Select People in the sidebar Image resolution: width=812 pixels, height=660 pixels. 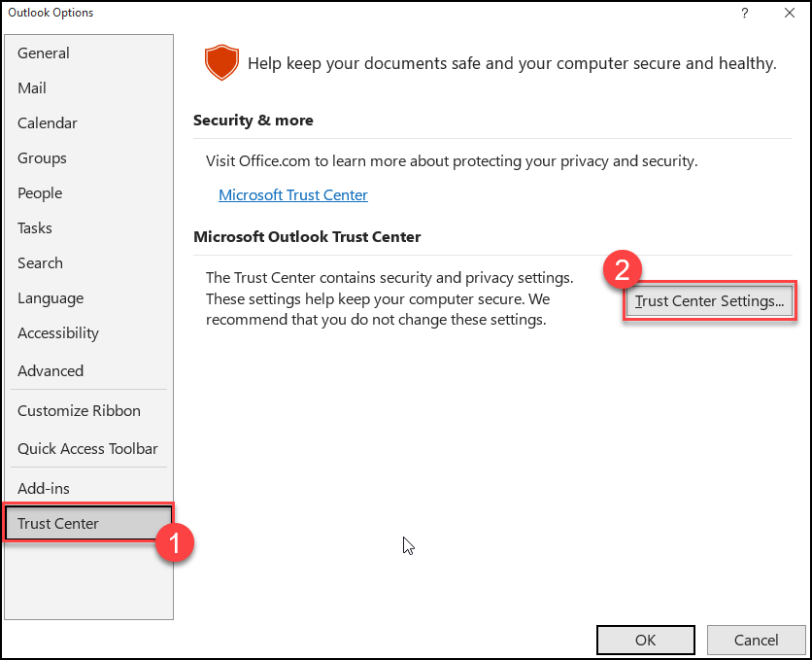[40, 193]
